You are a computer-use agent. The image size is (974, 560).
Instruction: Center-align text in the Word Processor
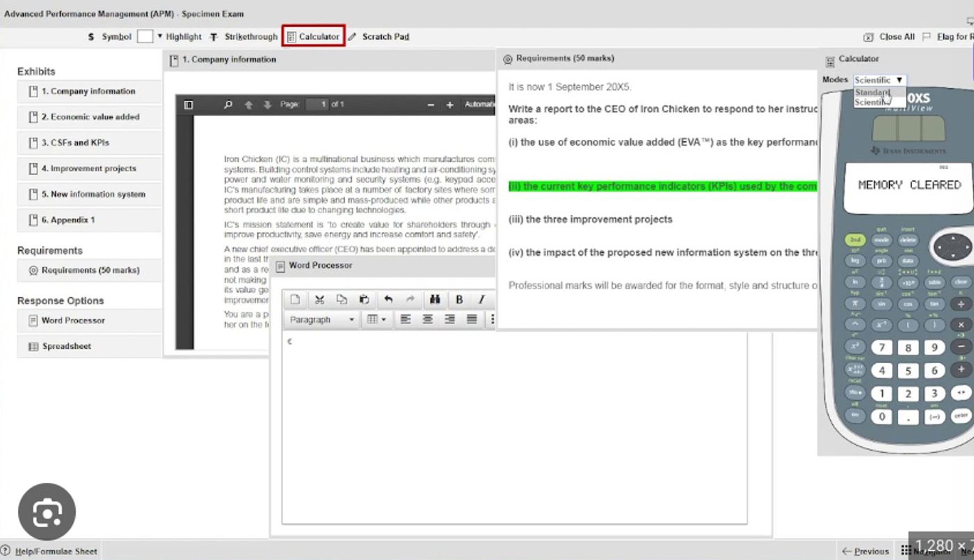[428, 319]
